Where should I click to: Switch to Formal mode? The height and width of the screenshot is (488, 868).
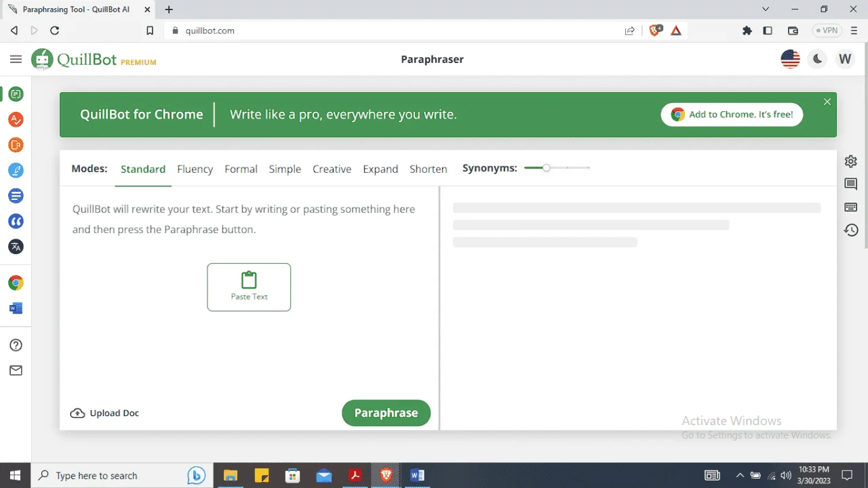pos(241,169)
